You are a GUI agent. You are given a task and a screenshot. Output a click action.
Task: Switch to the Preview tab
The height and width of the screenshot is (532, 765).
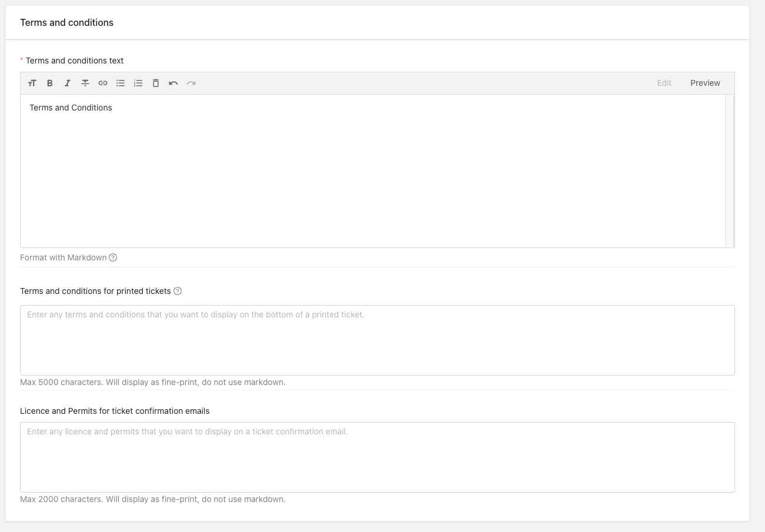coord(705,83)
